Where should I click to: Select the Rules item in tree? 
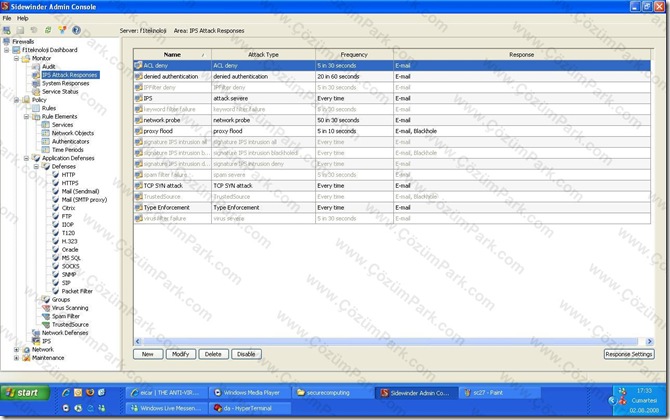pos(49,108)
